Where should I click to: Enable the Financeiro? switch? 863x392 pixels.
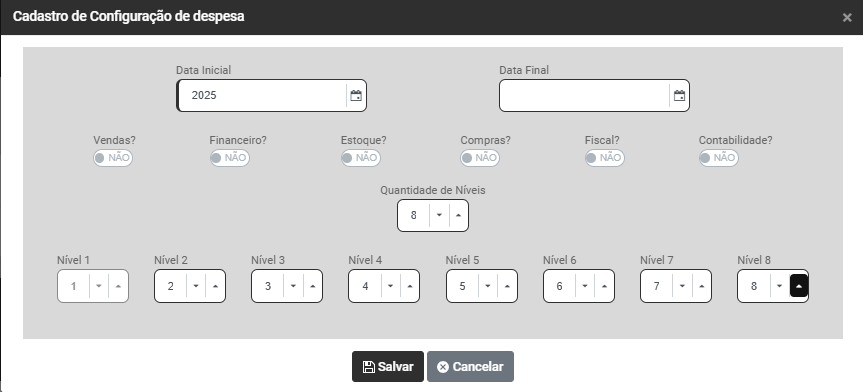pos(230,158)
